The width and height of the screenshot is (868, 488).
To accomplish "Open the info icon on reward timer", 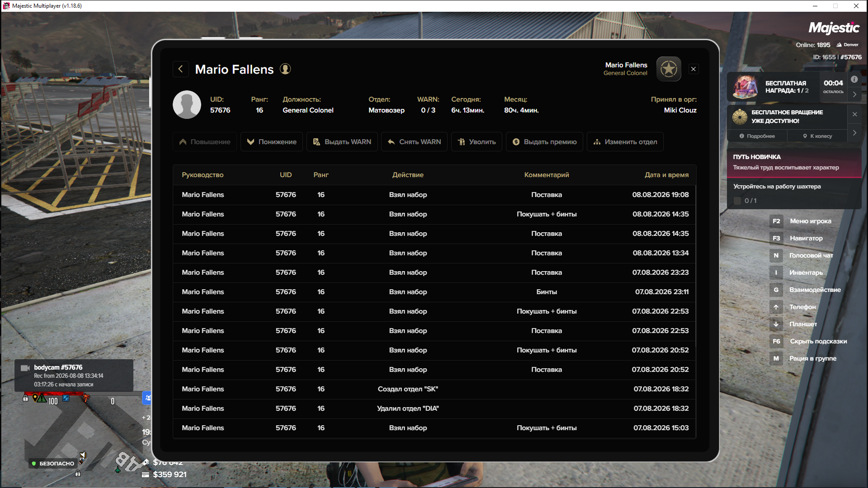I will coord(854,79).
